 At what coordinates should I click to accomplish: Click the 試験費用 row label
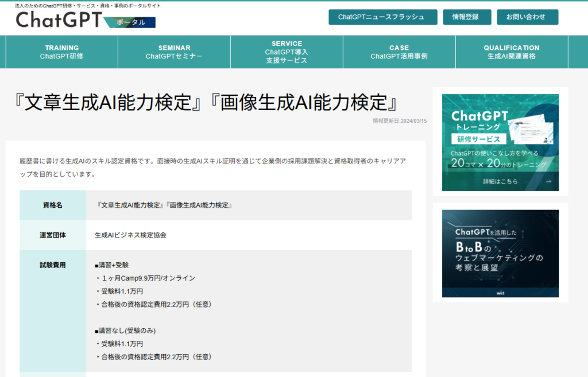click(x=53, y=265)
